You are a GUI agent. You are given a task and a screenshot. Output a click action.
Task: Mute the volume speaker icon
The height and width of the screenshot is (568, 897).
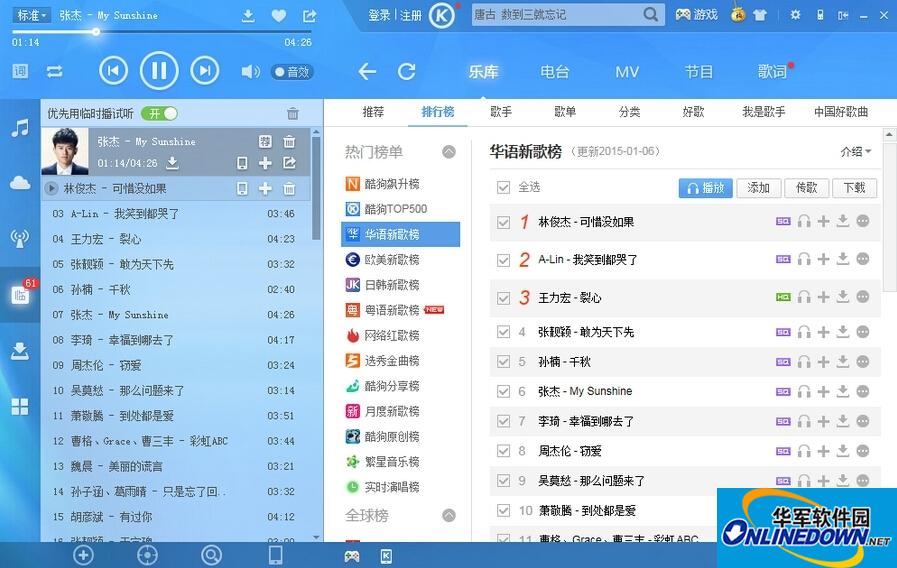[x=250, y=72]
